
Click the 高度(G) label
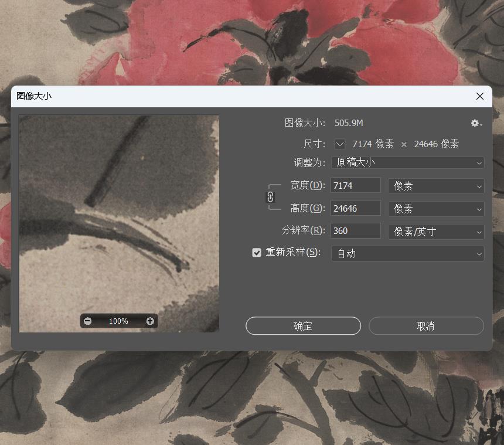click(x=308, y=208)
